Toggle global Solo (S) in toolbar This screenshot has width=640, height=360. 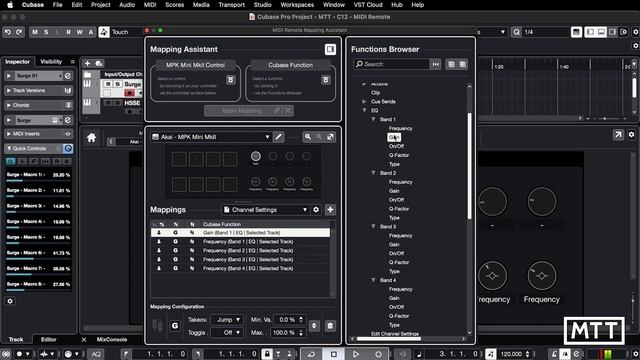46,32
